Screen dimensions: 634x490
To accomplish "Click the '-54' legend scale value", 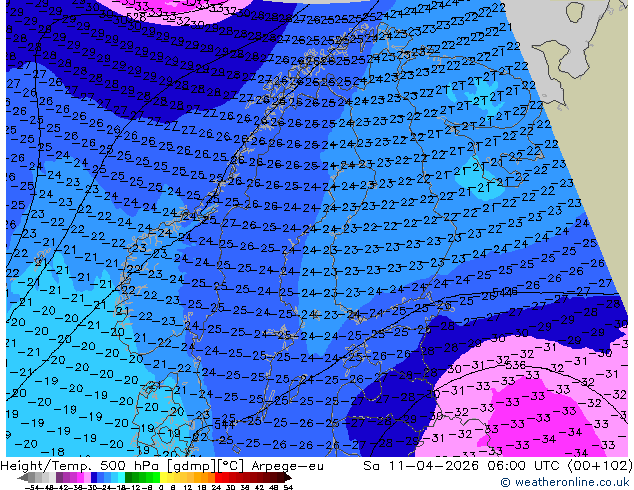I will 32,487.
